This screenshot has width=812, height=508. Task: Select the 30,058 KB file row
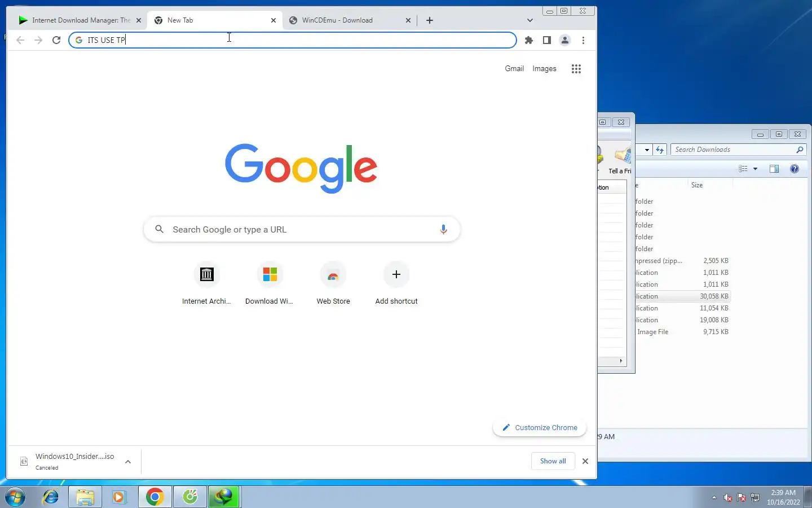683,296
